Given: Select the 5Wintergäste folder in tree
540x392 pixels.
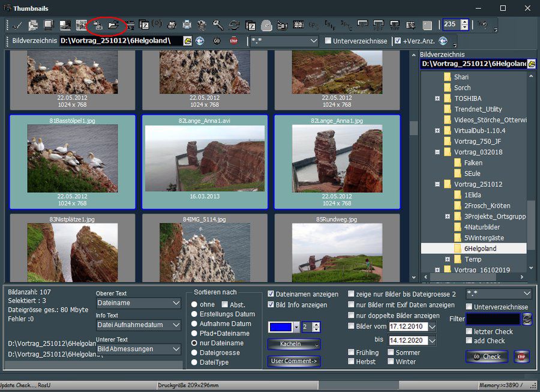Looking at the screenshot, I should pos(485,238).
